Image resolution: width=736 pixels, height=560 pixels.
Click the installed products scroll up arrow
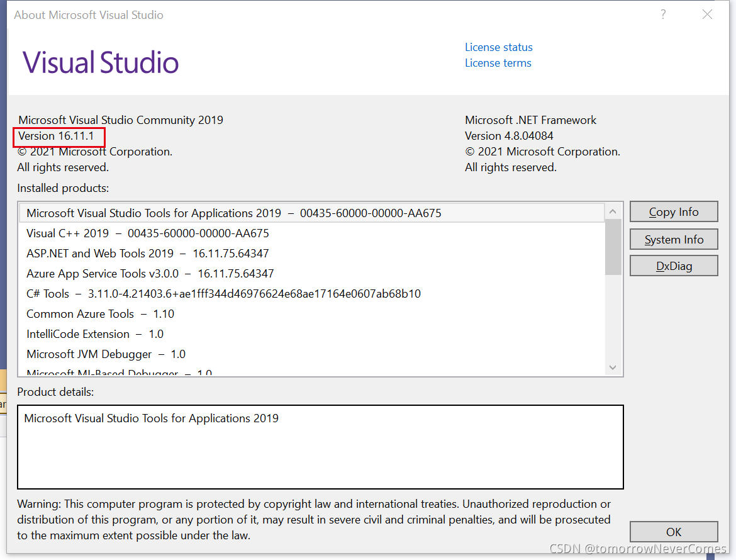click(x=613, y=211)
